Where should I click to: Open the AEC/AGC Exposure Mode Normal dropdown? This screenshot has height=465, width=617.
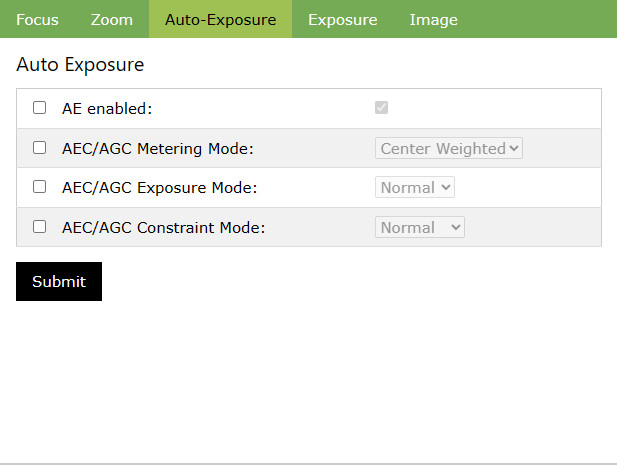tap(415, 187)
